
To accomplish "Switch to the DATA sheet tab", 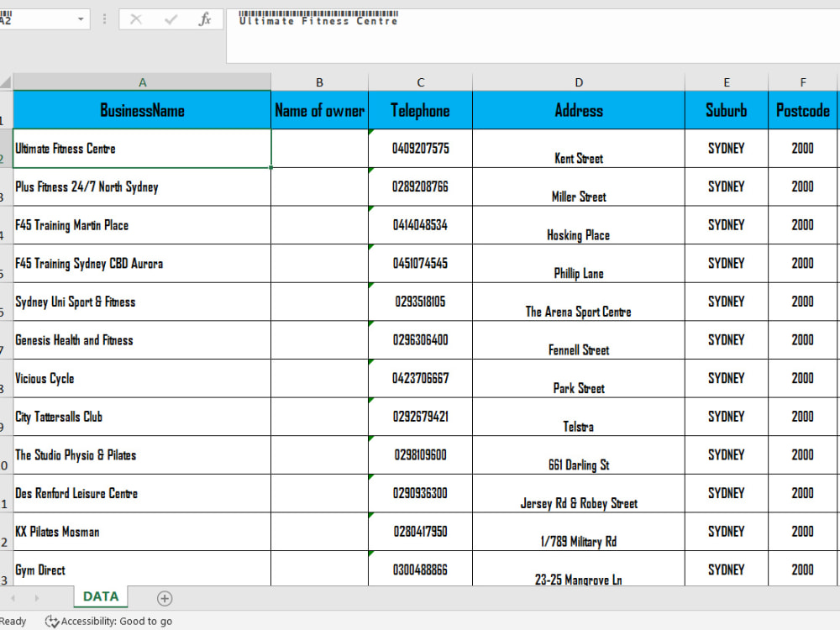I will [101, 596].
